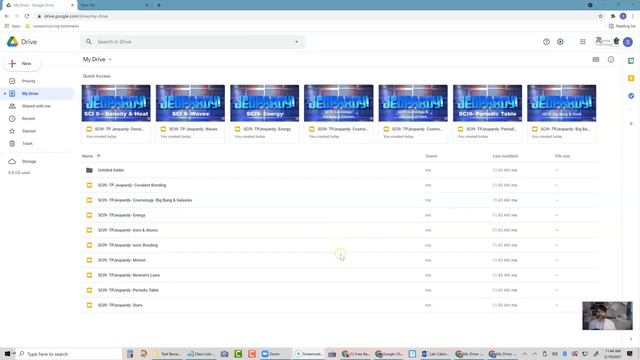This screenshot has width=640, height=360.
Task: Reload the page in Chrome
Action: coord(27,16)
